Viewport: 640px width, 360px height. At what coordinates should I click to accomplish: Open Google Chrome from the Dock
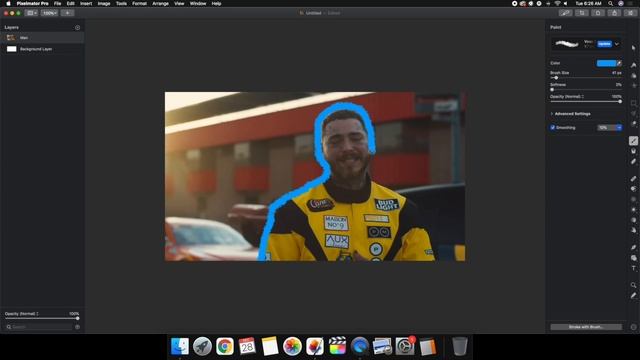pos(224,347)
